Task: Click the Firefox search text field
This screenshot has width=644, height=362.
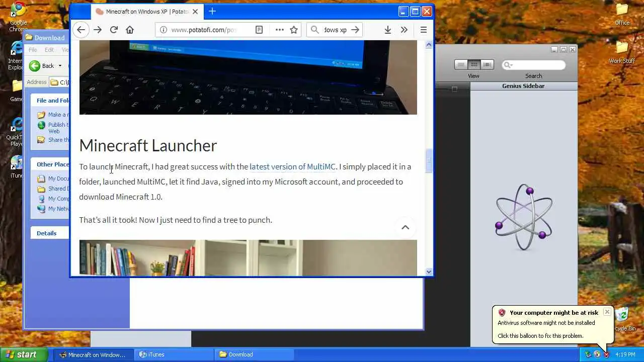Action: [x=335, y=30]
